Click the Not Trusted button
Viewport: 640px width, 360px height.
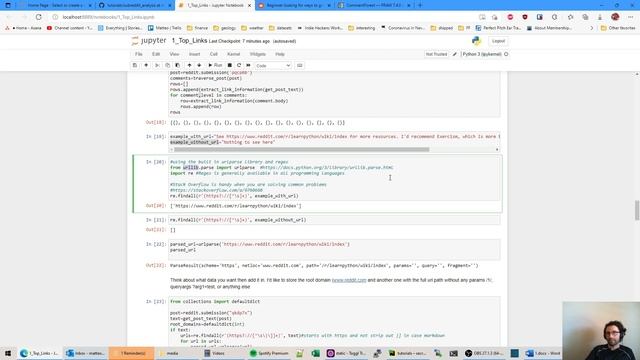436,54
